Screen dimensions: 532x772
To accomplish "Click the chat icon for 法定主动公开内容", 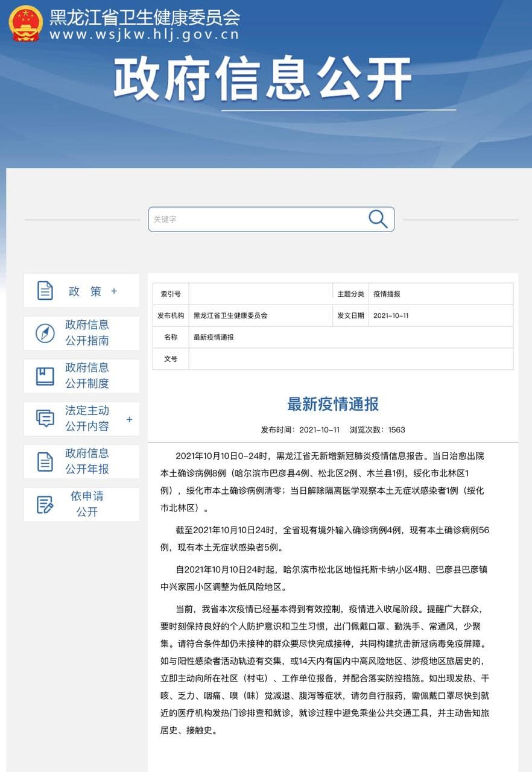I will 45,419.
